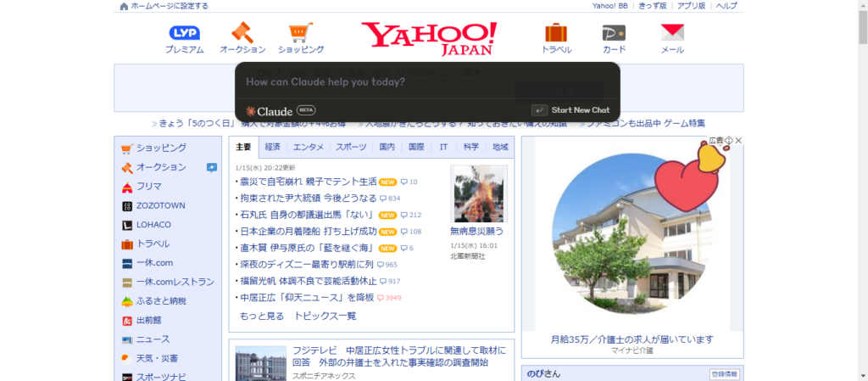
Task: Open headline 福留光帆 体調不良で芸能活動休止
Action: [309, 282]
